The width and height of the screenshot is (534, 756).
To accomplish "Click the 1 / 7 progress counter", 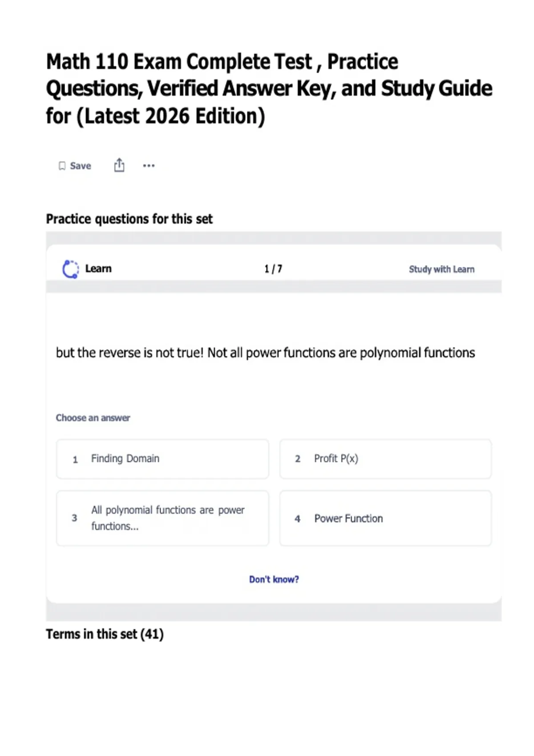I will tap(273, 269).
